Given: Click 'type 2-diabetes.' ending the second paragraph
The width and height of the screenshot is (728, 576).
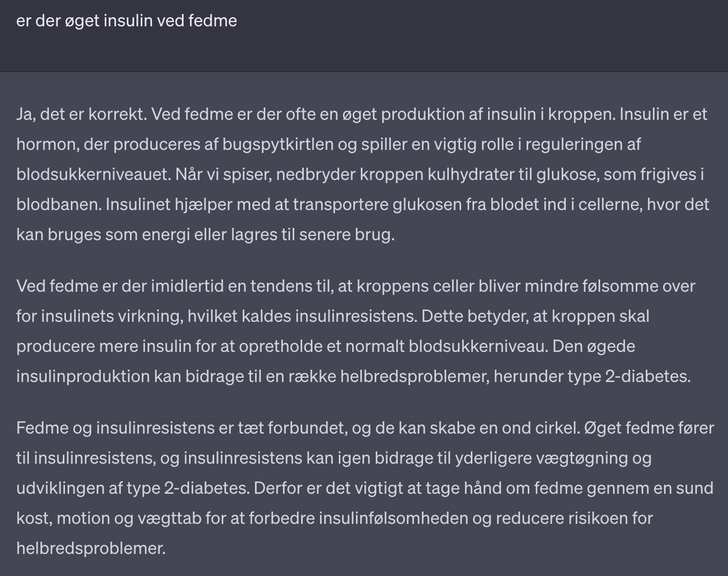Looking at the screenshot, I should [x=629, y=376].
